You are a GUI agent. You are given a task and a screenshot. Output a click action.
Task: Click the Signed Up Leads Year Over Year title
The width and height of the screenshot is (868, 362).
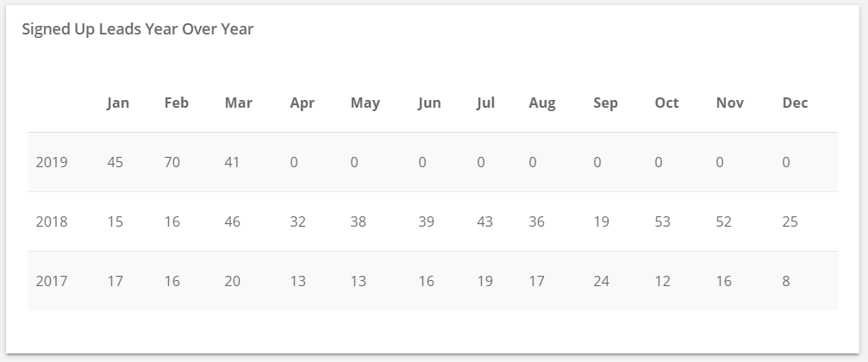[138, 29]
